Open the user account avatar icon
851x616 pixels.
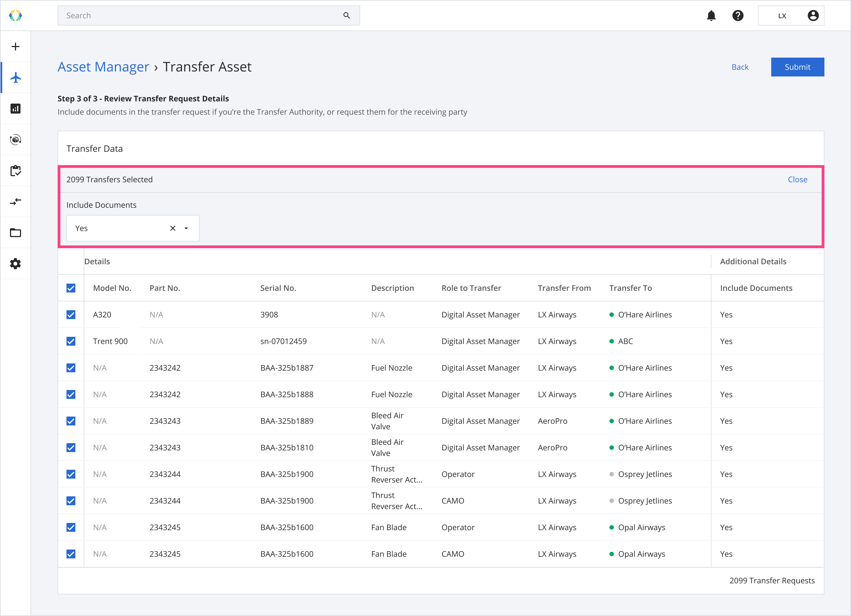pos(813,16)
